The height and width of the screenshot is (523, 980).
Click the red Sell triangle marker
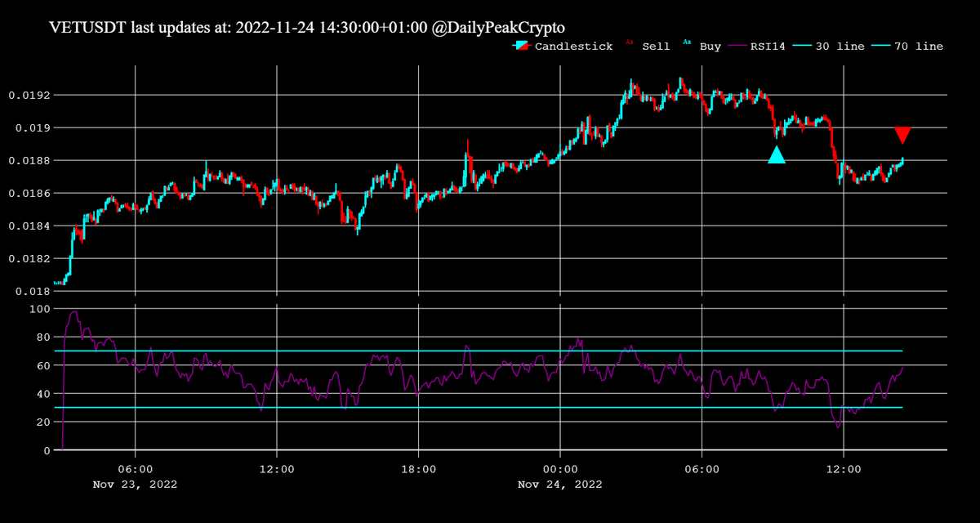902,136
